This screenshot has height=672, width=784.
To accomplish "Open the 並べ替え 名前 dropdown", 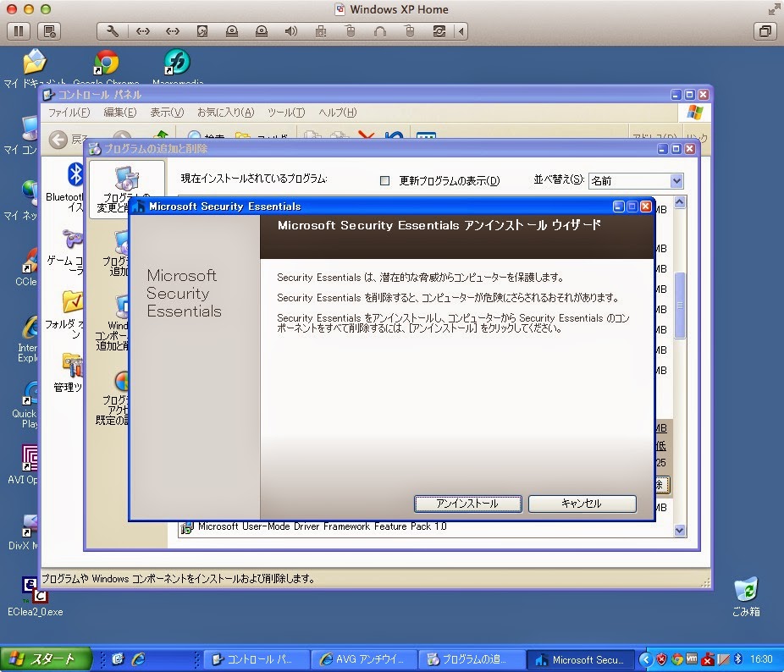I will 636,180.
